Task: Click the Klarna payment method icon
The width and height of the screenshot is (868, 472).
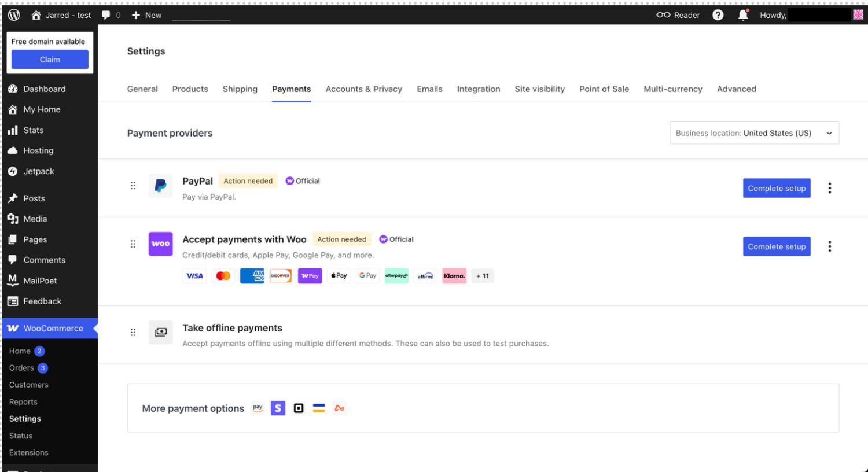Action: (x=454, y=276)
